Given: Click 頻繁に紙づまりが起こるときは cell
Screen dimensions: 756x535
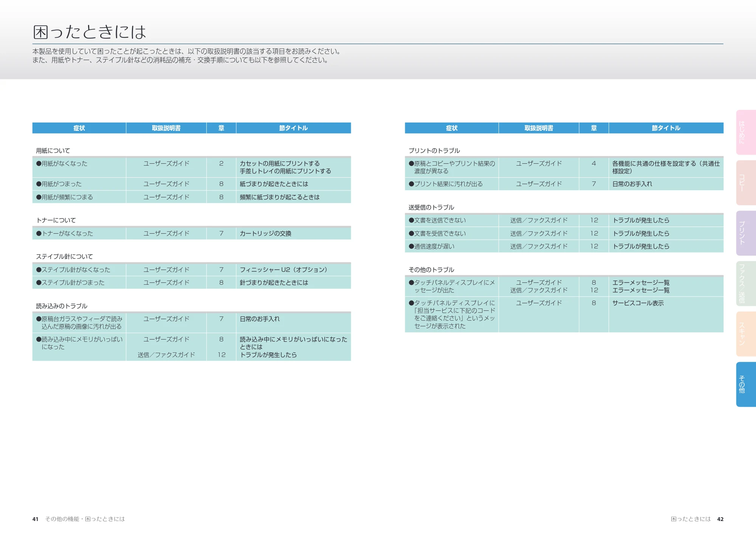Looking at the screenshot, I should 293,197.
